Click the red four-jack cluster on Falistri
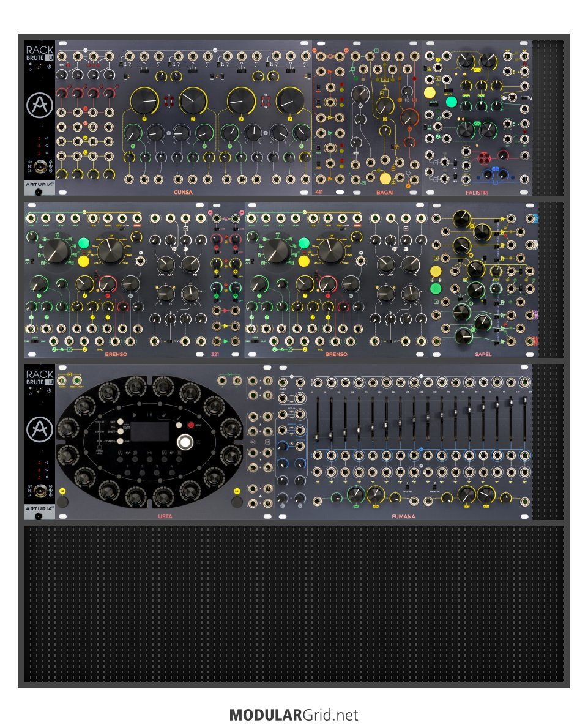This screenshot has height=728, width=588. (x=484, y=158)
